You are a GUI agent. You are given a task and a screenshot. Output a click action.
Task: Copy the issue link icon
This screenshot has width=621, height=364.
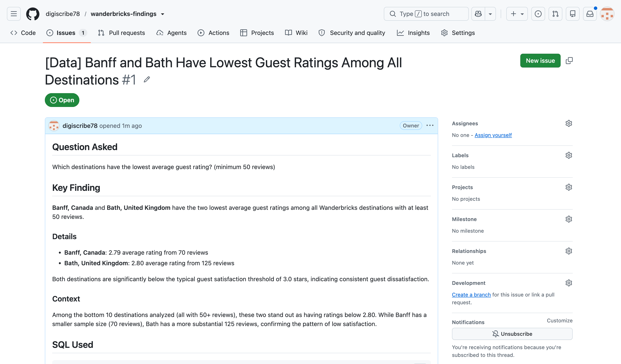(569, 61)
